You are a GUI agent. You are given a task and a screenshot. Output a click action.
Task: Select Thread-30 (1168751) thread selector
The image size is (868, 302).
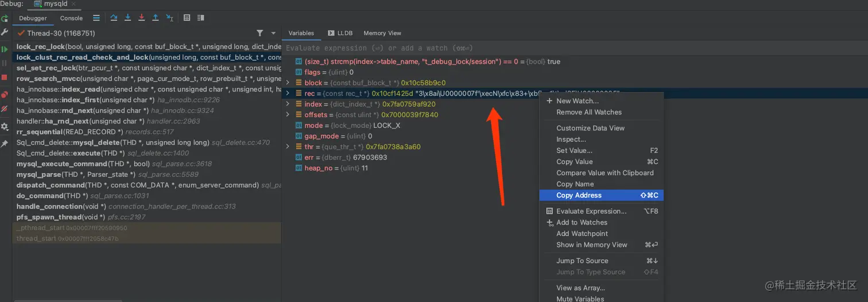61,33
